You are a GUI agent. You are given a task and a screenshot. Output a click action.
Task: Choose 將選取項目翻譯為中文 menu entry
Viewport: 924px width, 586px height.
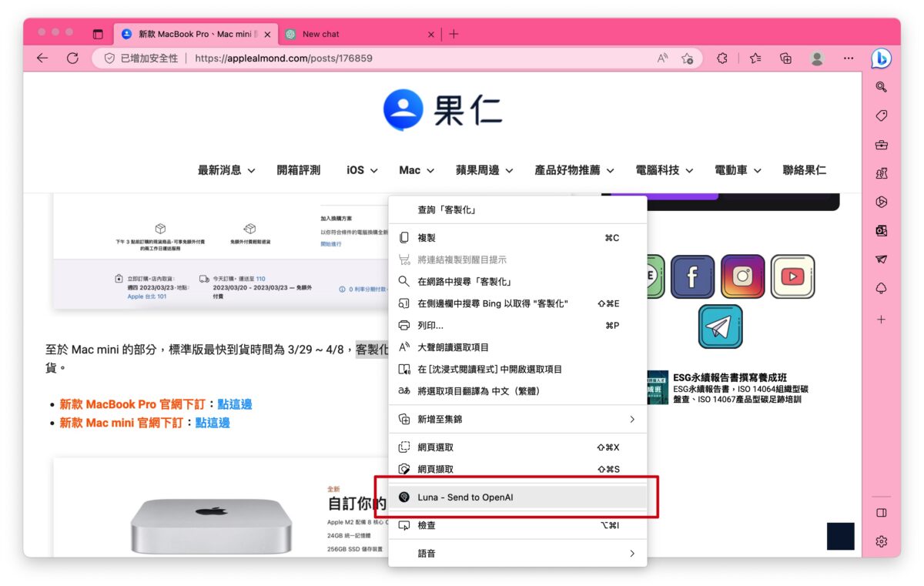(x=517, y=390)
